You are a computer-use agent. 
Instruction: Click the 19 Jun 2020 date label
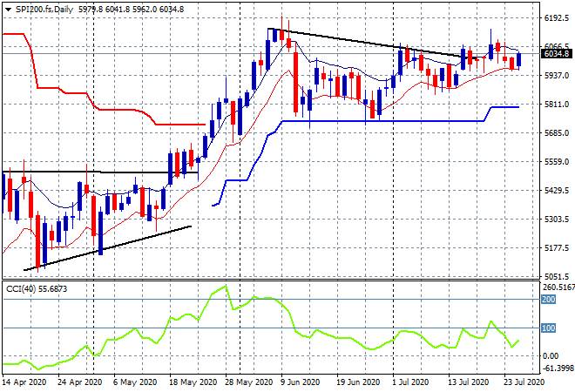(x=358, y=382)
